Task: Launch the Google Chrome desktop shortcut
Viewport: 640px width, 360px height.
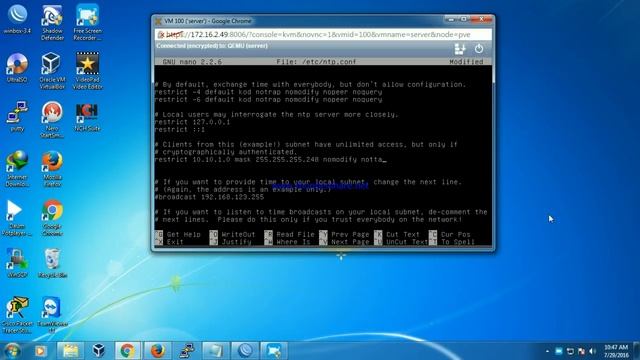Action: pyautogui.click(x=52, y=218)
